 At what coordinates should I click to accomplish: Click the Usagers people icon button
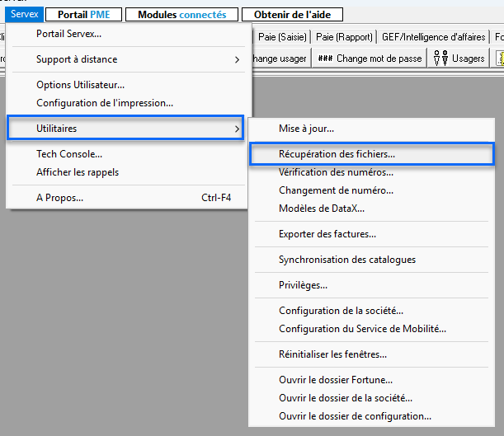pos(459,59)
